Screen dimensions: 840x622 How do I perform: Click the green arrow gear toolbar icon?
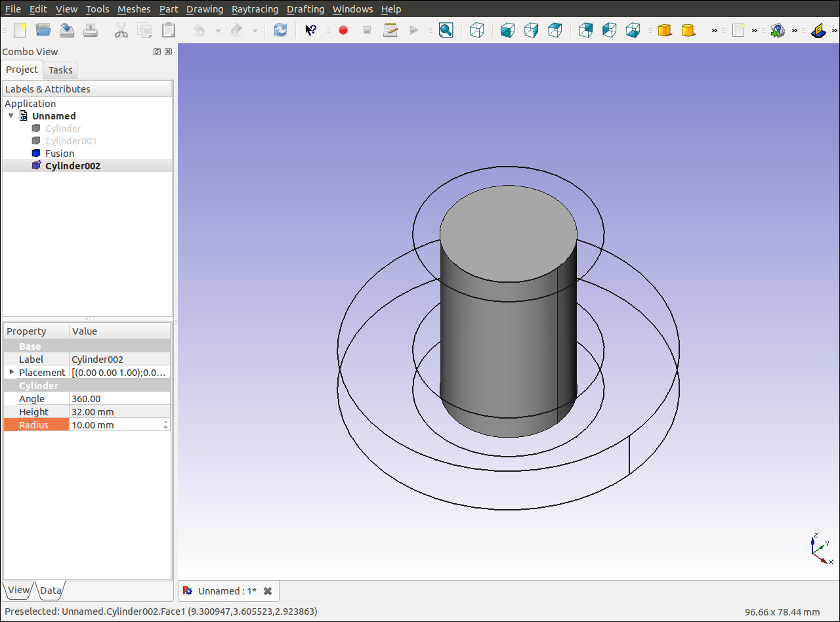tap(778, 30)
